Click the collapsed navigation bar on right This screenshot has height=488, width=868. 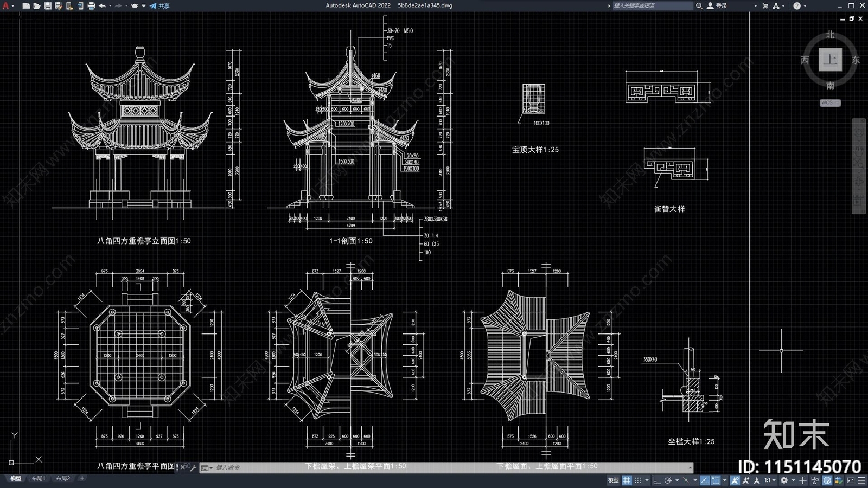coord(859,165)
